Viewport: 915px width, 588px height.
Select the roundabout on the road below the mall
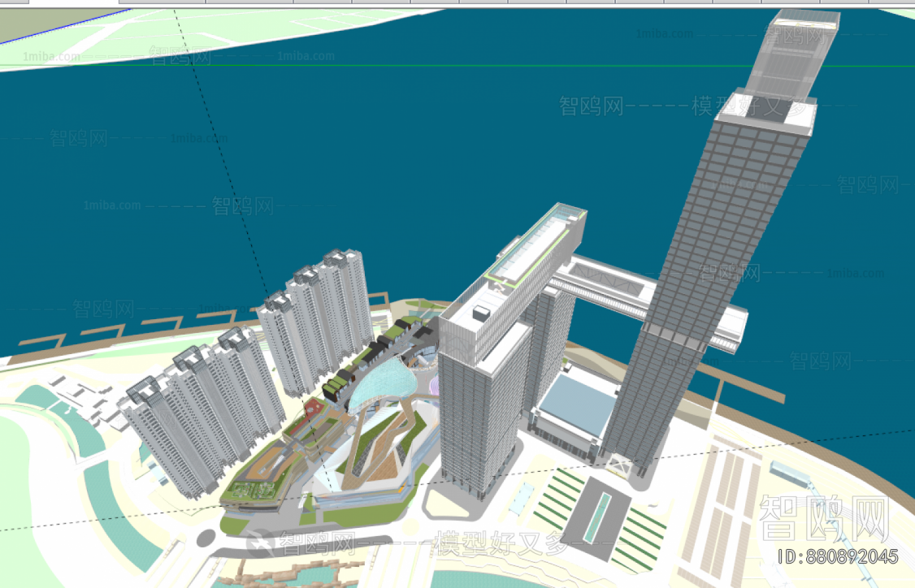click(206, 538)
